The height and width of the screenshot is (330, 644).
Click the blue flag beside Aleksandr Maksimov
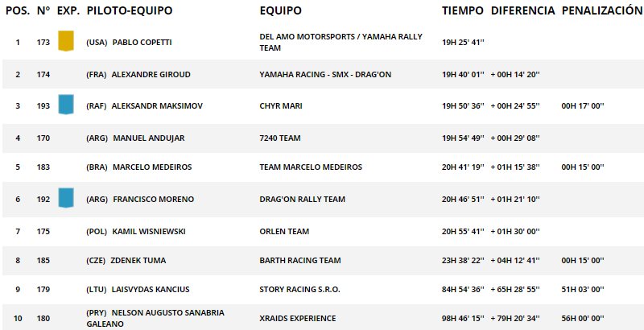(66, 105)
